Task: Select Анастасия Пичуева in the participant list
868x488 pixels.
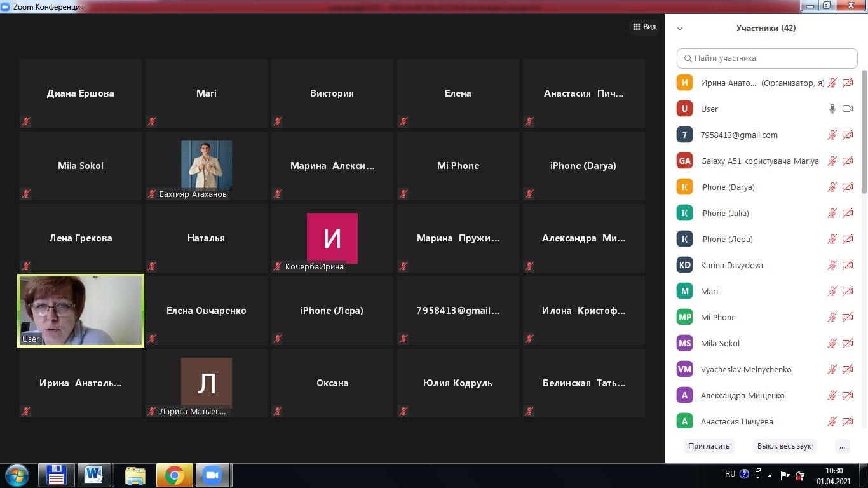Action: (x=736, y=421)
